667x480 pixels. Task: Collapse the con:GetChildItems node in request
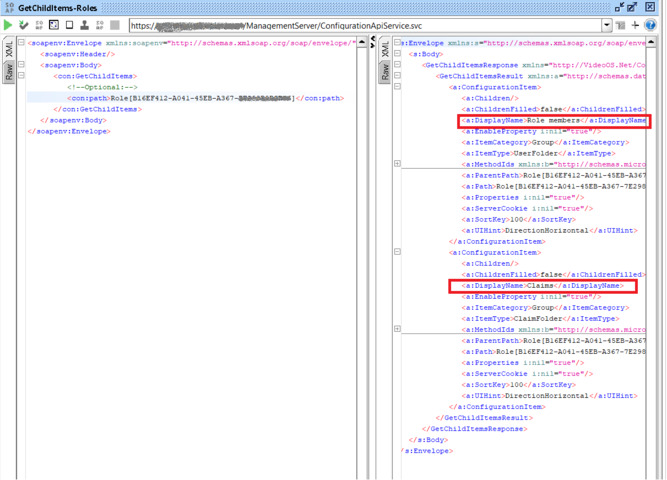22,76
